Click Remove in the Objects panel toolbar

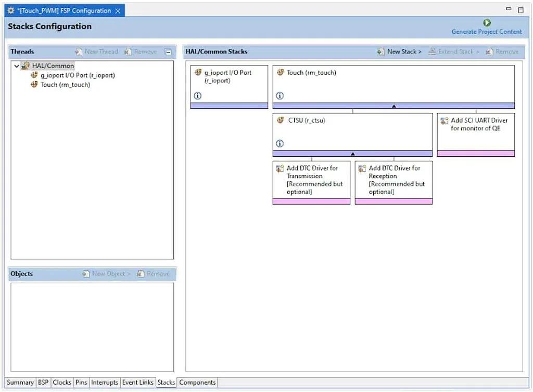click(154, 273)
